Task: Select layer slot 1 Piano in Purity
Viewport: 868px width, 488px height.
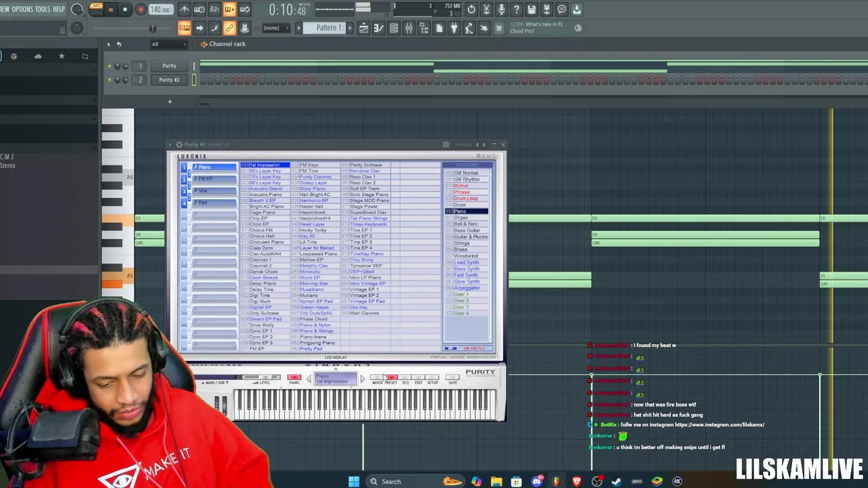Action: [x=214, y=167]
